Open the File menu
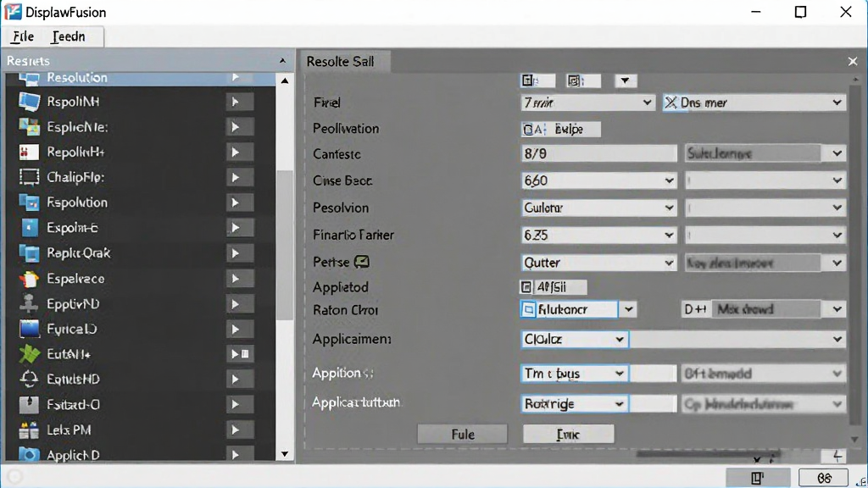This screenshot has height=488, width=868. [x=23, y=36]
